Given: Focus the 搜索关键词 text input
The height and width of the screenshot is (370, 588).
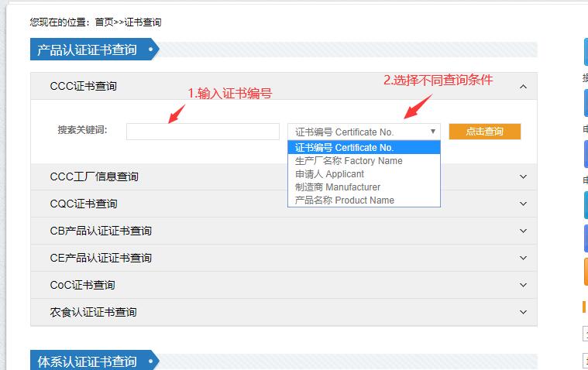Looking at the screenshot, I should pos(202,132).
